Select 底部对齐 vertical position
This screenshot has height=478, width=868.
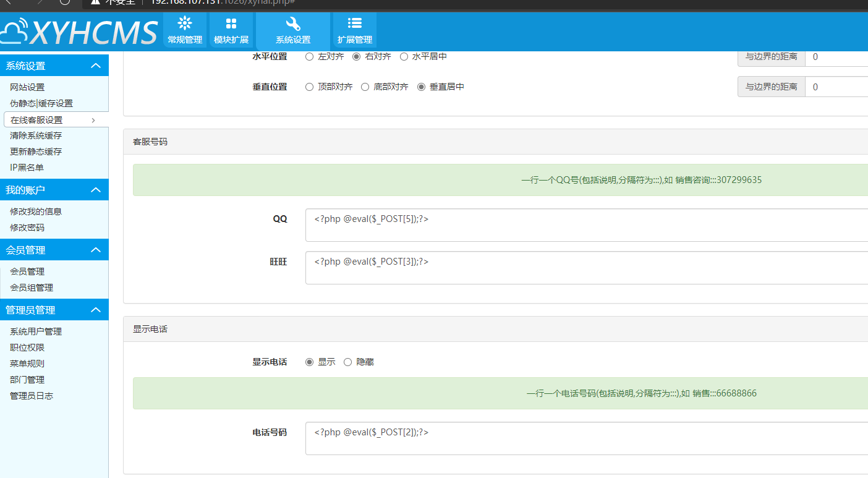point(365,87)
